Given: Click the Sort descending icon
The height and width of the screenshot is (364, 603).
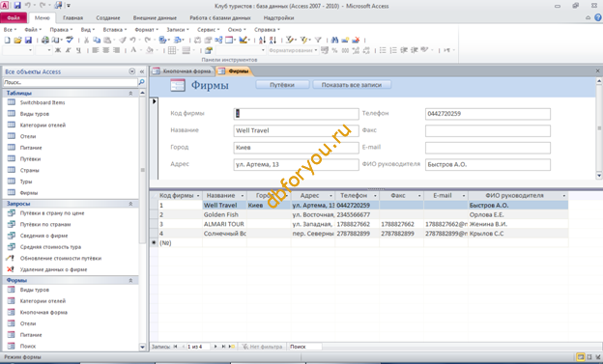Looking at the screenshot, I should 273,40.
